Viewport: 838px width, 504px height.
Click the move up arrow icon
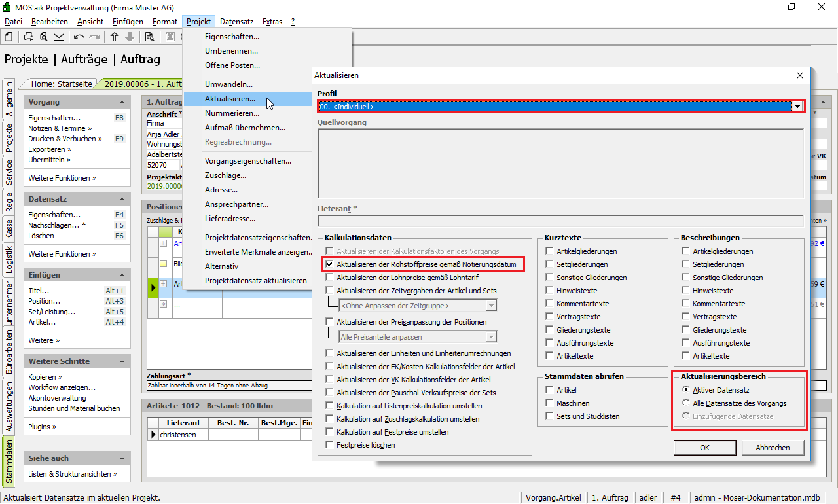115,37
